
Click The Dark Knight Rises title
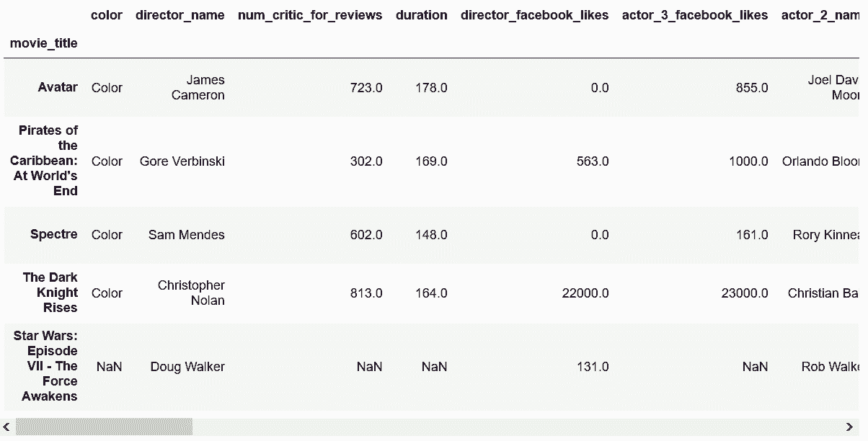click(50, 293)
